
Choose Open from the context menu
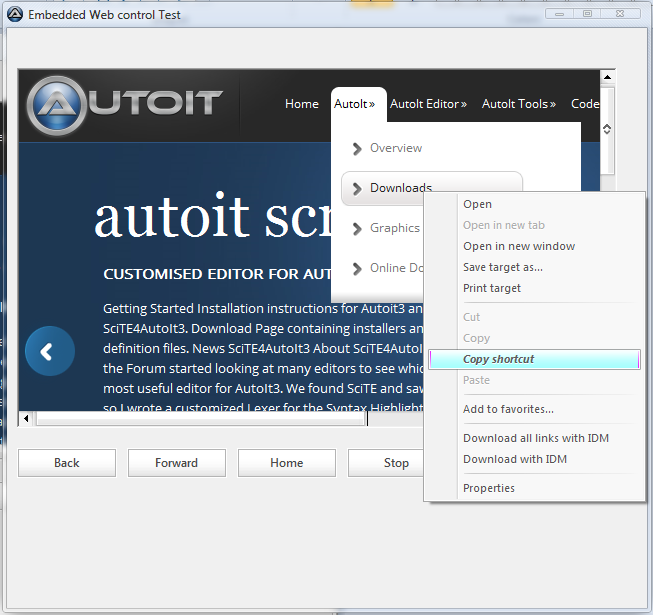pos(534,204)
